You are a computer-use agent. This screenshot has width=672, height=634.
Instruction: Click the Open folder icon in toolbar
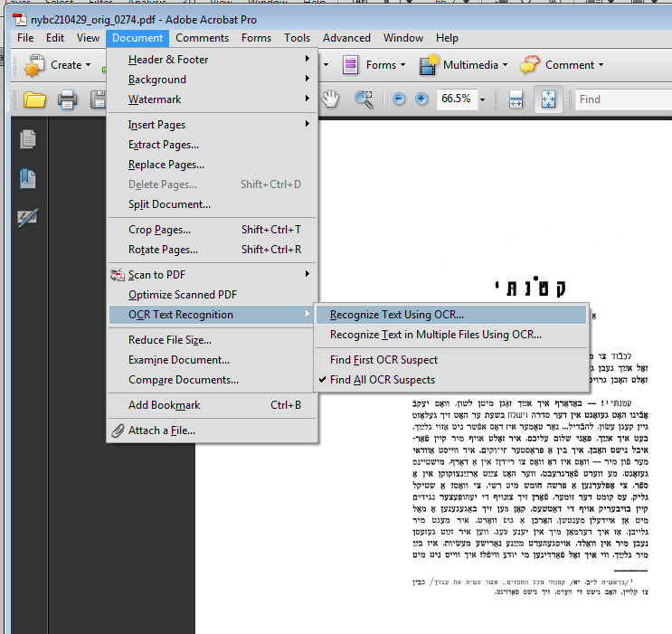[35, 99]
